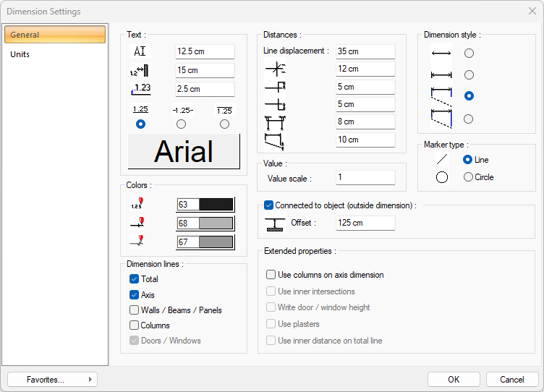This screenshot has width=544, height=392.
Task: Toggle Use columns on axis dimension
Action: pos(271,275)
